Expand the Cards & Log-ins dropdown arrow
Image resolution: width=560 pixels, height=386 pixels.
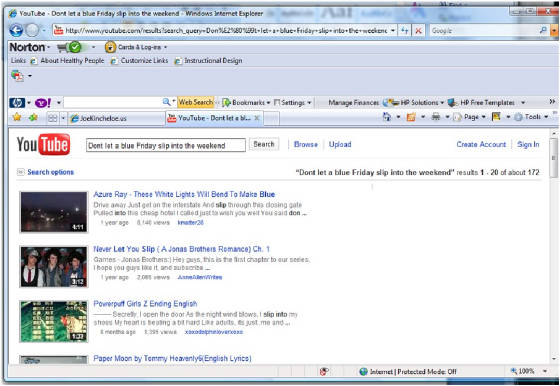click(165, 47)
